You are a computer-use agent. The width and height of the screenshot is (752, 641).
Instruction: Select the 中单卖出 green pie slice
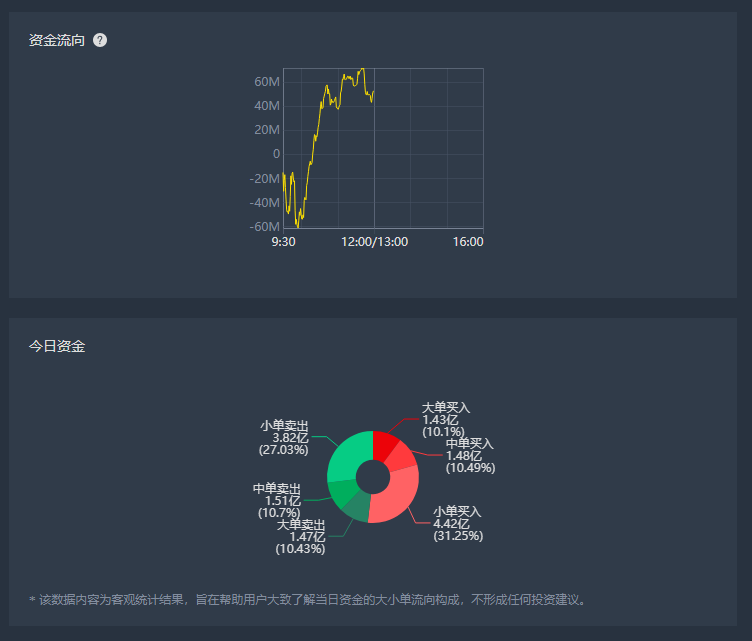click(x=343, y=493)
